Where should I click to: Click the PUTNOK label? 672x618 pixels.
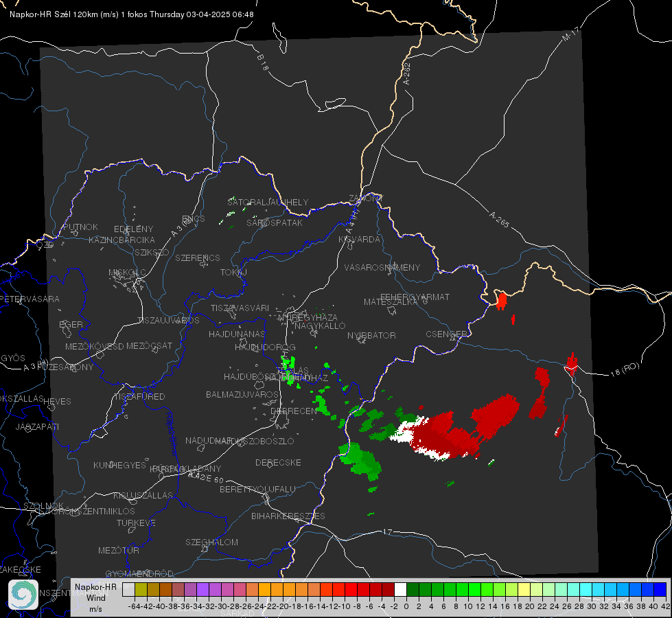(80, 227)
